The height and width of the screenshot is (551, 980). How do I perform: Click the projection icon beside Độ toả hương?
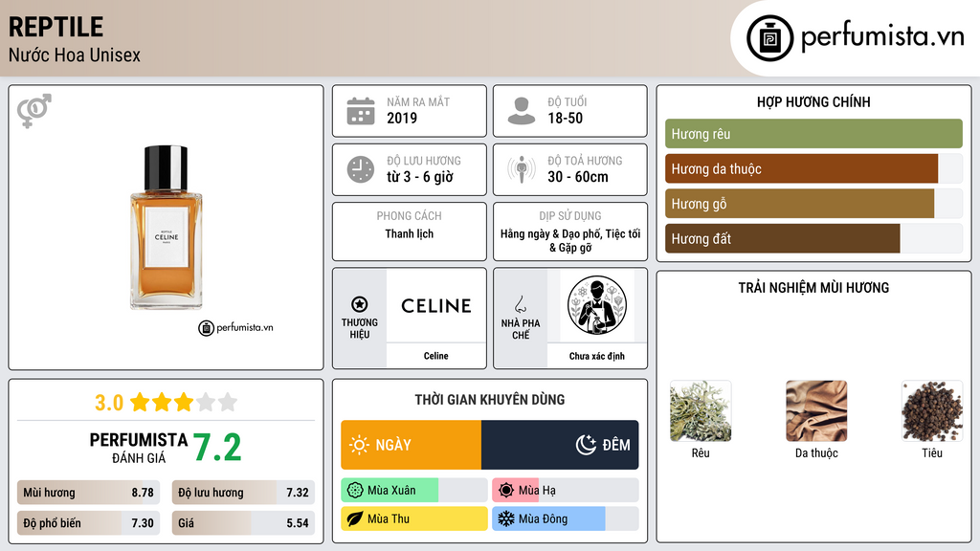pyautogui.click(x=522, y=169)
